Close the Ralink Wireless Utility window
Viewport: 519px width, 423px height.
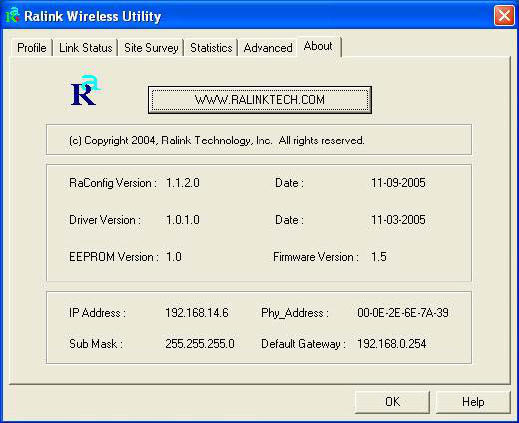point(504,16)
